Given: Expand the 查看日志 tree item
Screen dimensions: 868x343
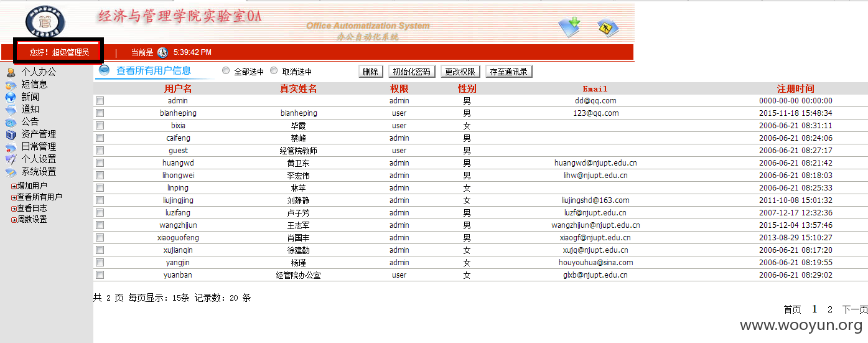Looking at the screenshot, I should (14, 209).
